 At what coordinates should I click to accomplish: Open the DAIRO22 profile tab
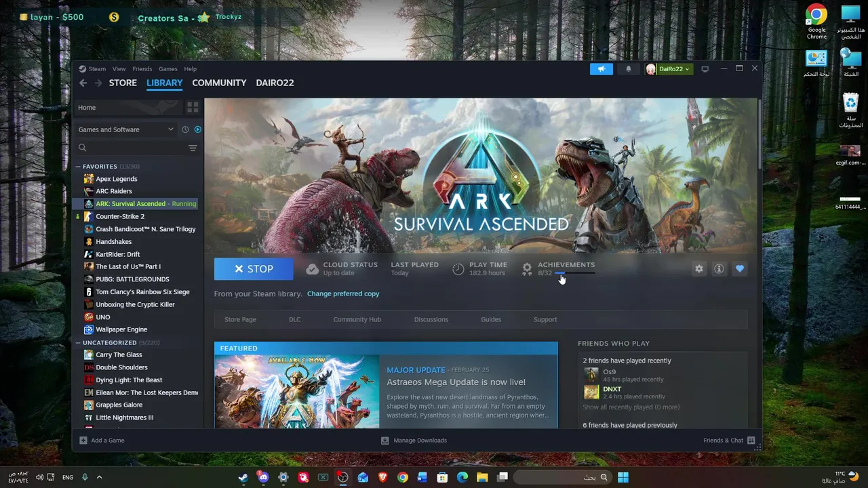(275, 83)
